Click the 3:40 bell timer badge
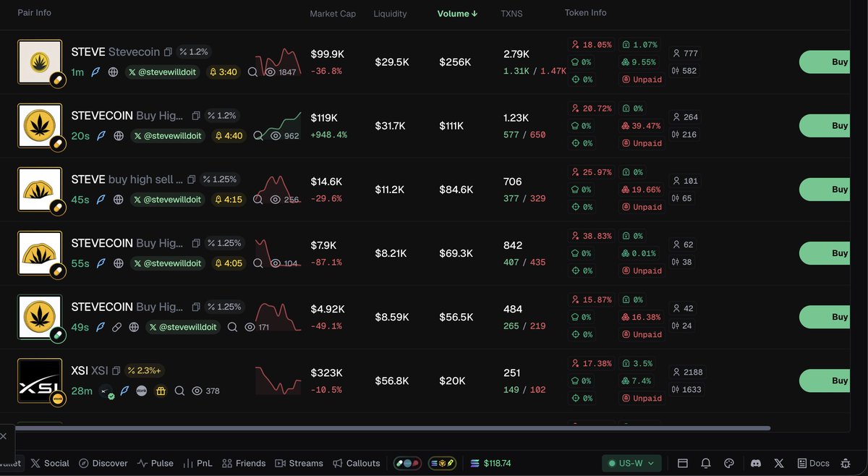Screen dimensions: 868x476 point(225,72)
